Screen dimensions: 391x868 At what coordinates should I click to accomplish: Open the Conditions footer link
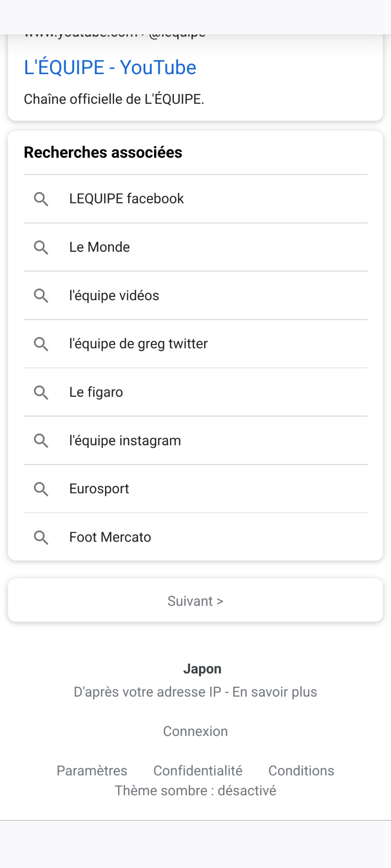[x=301, y=771]
